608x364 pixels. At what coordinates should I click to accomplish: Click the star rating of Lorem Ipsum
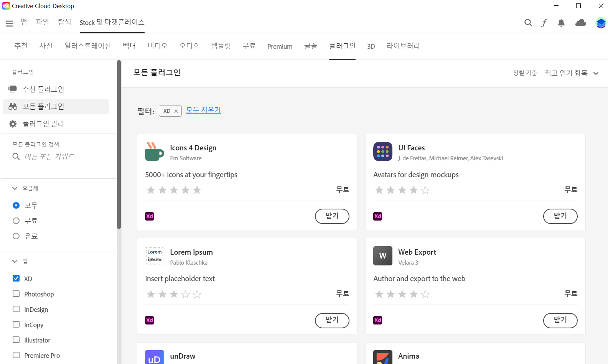pos(174,294)
